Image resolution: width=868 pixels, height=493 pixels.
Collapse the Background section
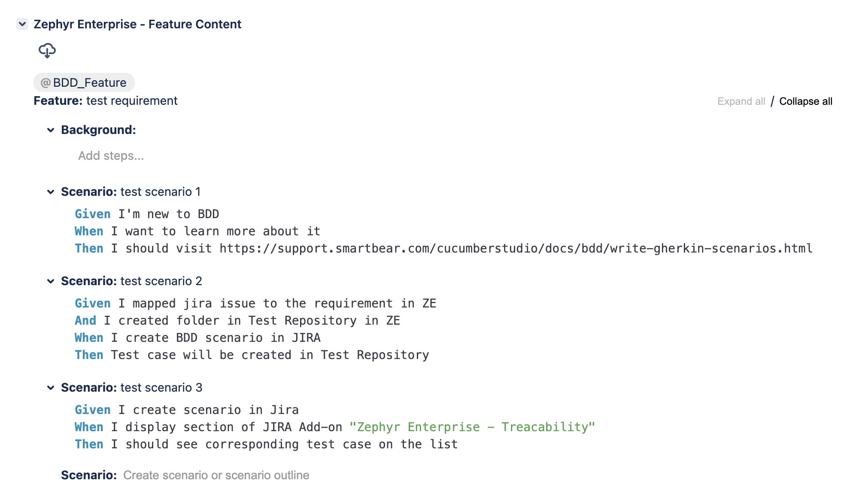[x=51, y=130]
